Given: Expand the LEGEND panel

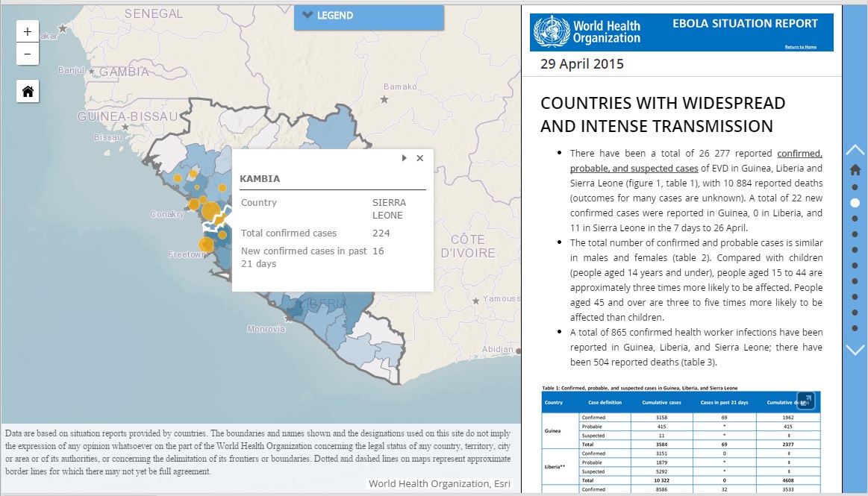Looking at the screenshot, I should pos(369,16).
